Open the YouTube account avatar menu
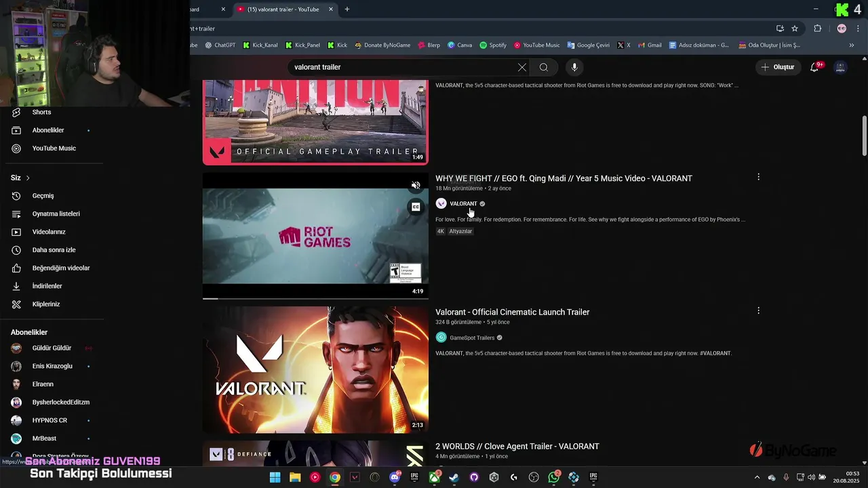 coord(840,67)
